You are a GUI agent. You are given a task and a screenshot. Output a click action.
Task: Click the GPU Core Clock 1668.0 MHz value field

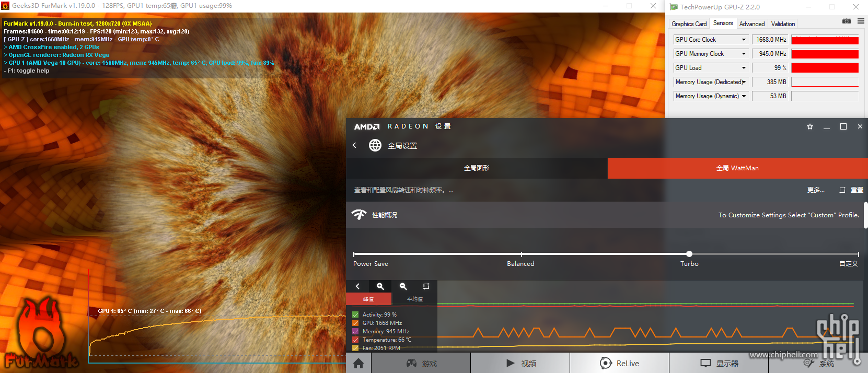coord(770,40)
